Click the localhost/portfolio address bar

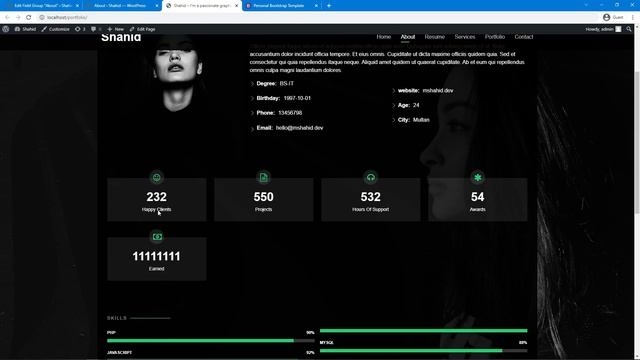point(318,17)
